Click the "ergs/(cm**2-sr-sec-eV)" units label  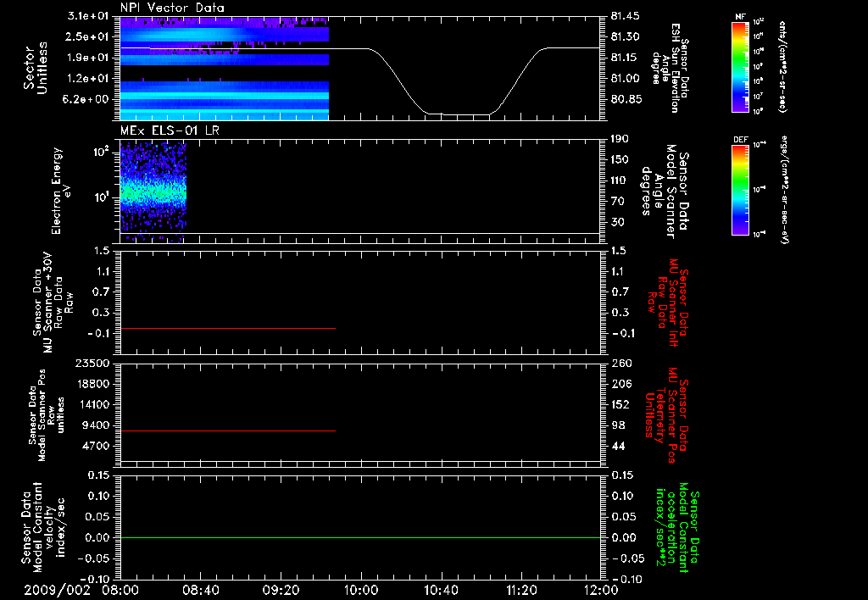coord(785,190)
